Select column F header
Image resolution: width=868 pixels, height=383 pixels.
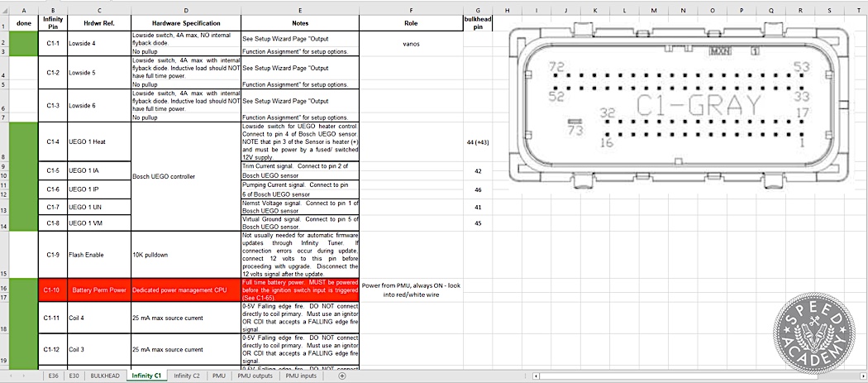pyautogui.click(x=412, y=11)
